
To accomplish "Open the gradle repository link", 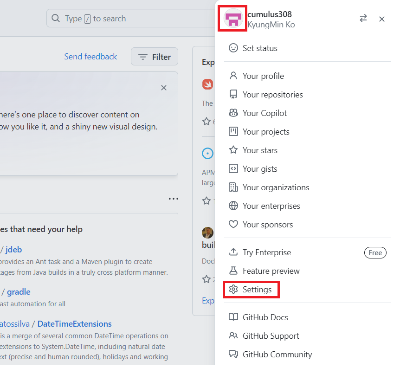I will 19,292.
